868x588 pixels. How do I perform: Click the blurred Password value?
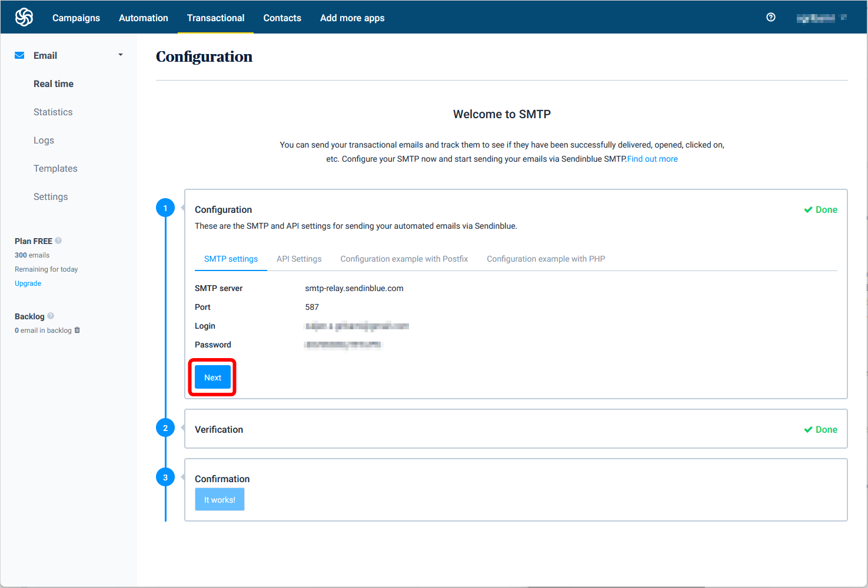click(343, 345)
